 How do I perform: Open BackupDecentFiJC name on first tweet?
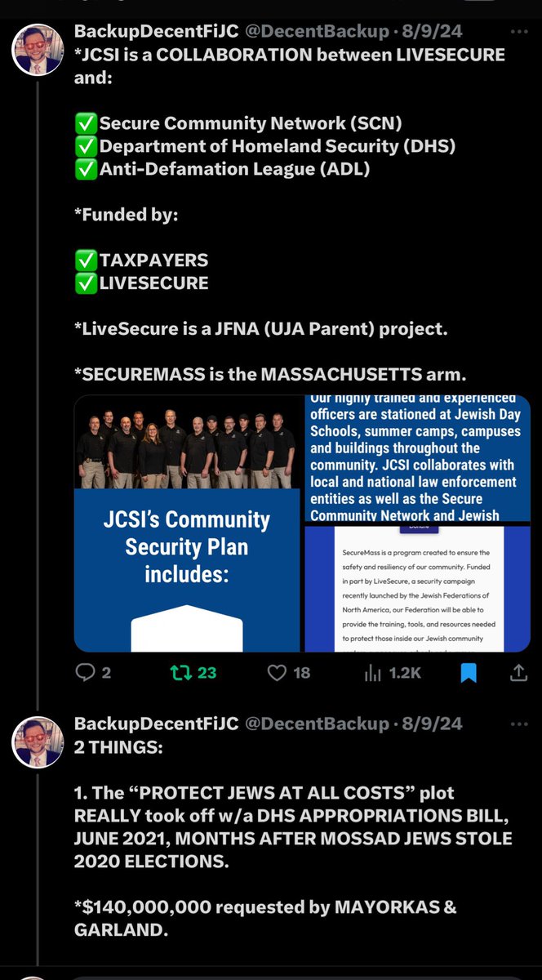coord(156,33)
